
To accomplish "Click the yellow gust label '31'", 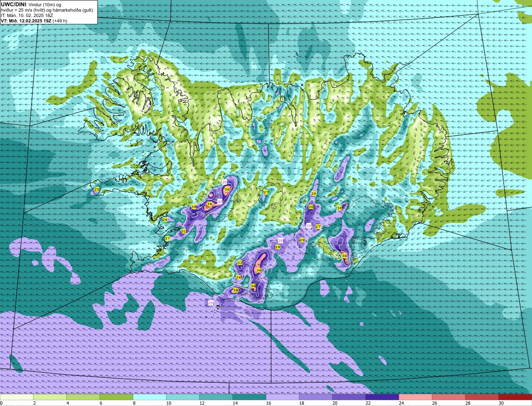I will click(183, 231).
